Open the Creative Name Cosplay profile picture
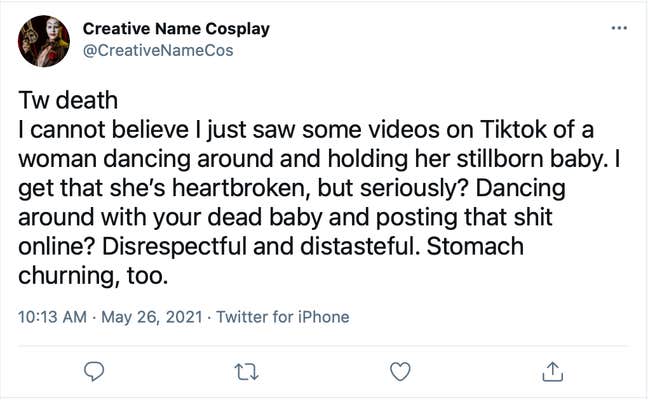 pyautogui.click(x=44, y=41)
